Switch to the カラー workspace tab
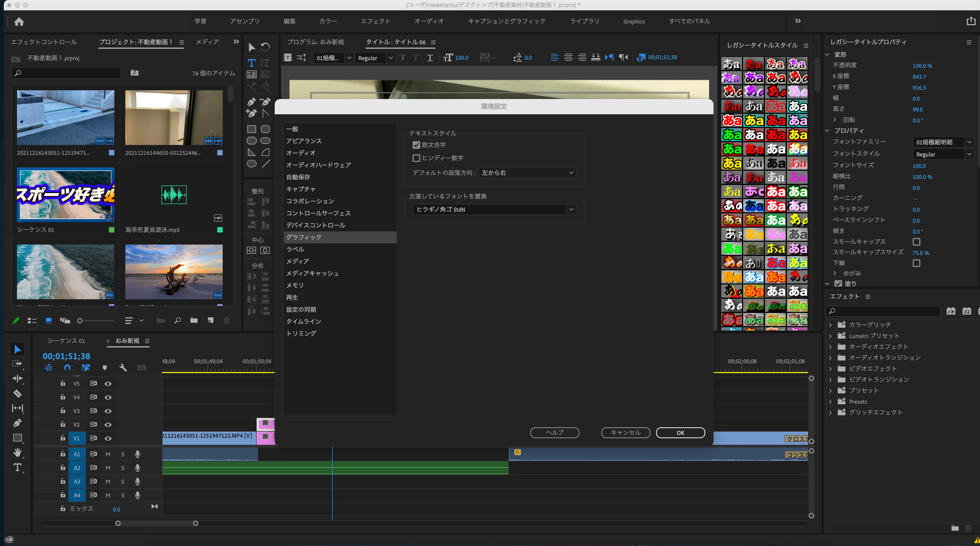 coord(328,21)
